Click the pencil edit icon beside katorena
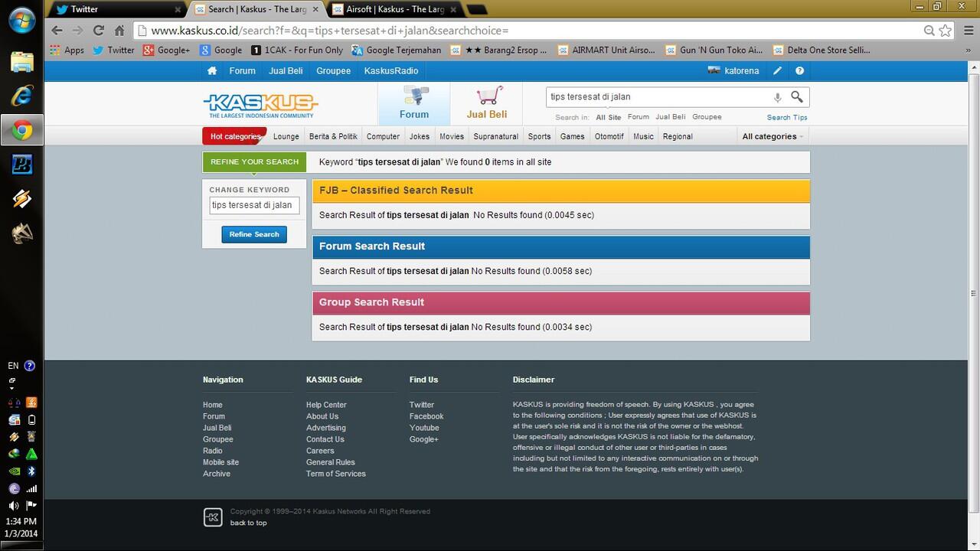Image resolution: width=980 pixels, height=551 pixels. click(777, 70)
